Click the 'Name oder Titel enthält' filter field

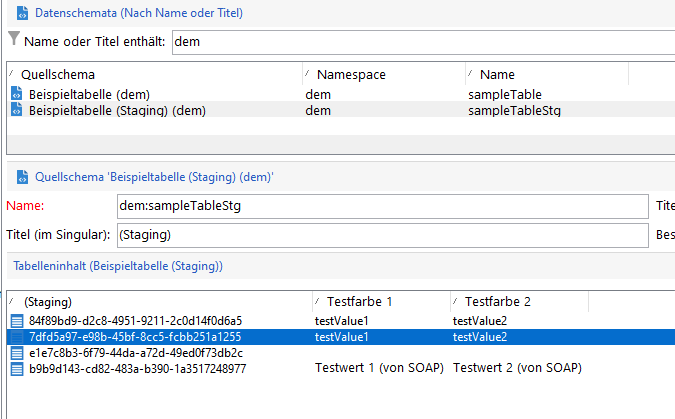point(420,42)
